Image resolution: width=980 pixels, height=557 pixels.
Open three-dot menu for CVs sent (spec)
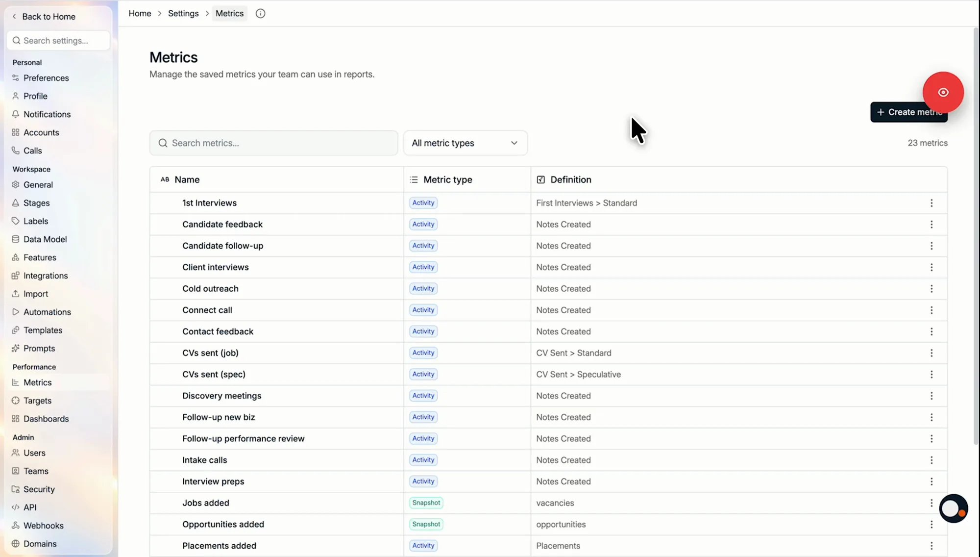pos(931,375)
